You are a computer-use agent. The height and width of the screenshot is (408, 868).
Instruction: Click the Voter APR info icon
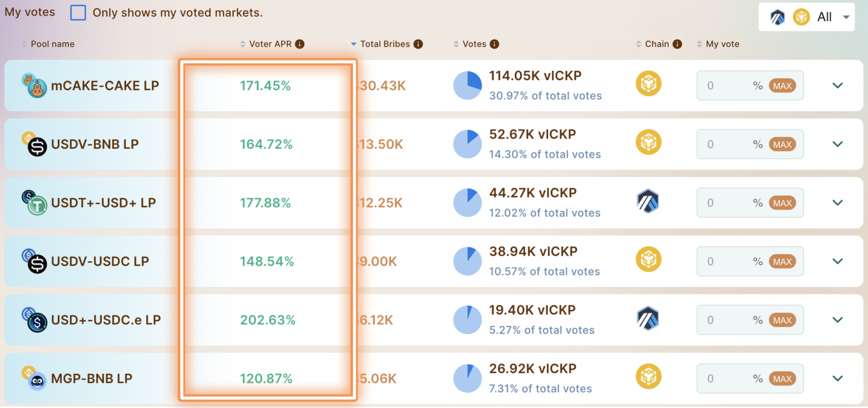pos(299,44)
